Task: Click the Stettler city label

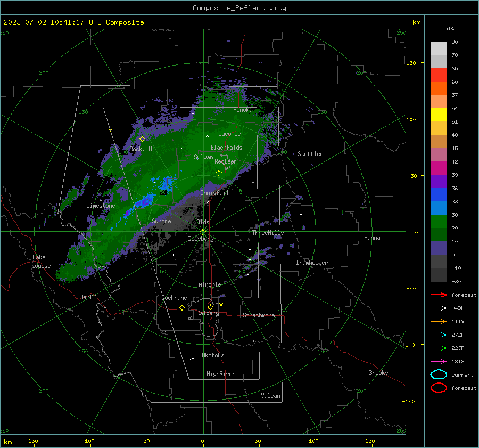Action: [x=310, y=154]
